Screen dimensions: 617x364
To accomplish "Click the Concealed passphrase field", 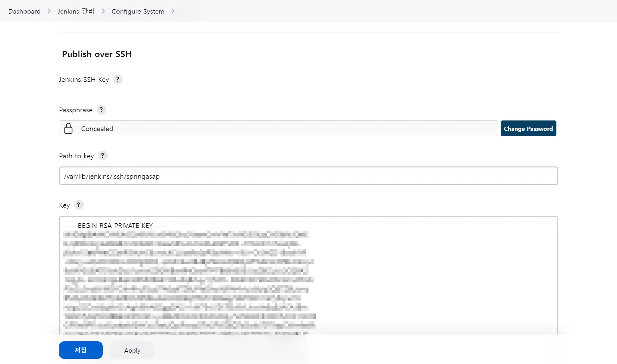I will [279, 129].
